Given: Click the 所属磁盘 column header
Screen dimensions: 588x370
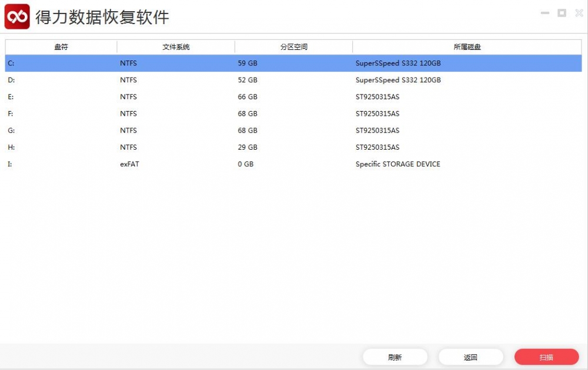Looking at the screenshot, I should (467, 46).
